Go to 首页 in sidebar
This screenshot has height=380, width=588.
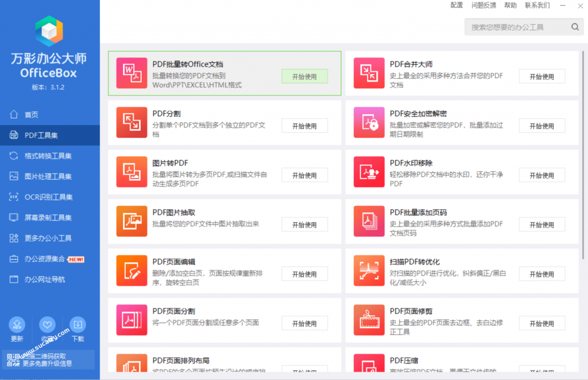coord(50,115)
